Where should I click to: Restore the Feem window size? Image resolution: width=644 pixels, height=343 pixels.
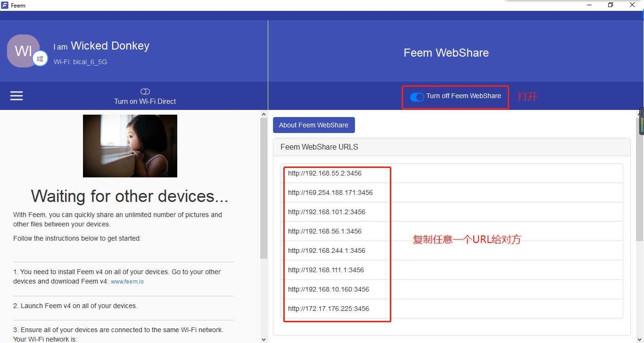tap(610, 5)
